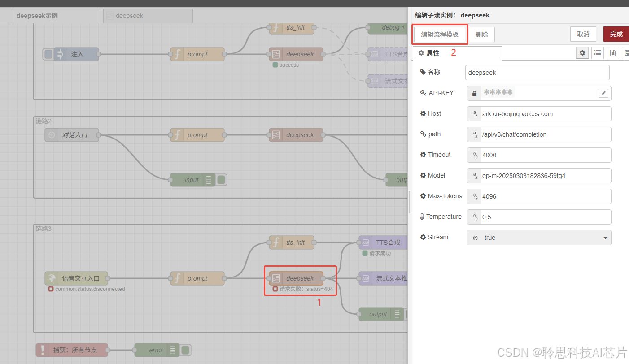Click the masked API-KEY value

tap(498, 92)
